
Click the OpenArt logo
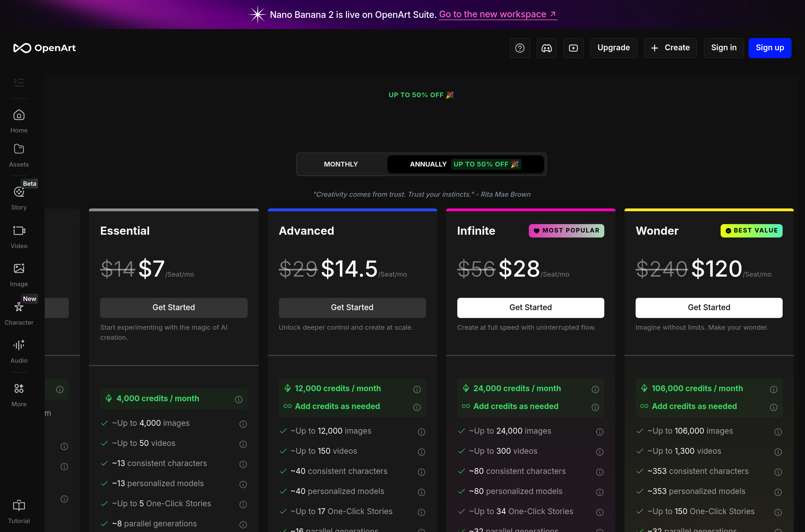click(44, 48)
